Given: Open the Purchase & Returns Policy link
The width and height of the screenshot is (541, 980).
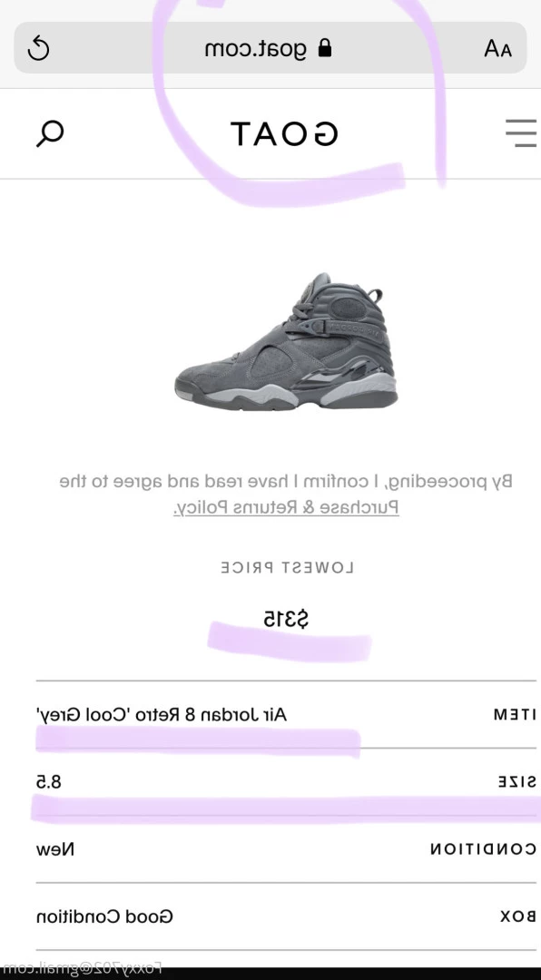Looking at the screenshot, I should [x=286, y=507].
